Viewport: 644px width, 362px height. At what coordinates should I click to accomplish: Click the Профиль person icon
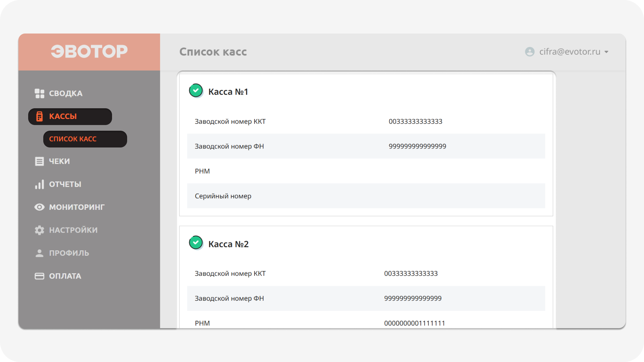tap(40, 253)
